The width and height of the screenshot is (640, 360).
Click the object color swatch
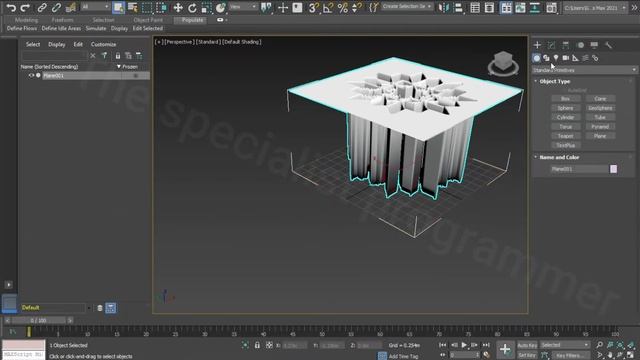pos(613,169)
